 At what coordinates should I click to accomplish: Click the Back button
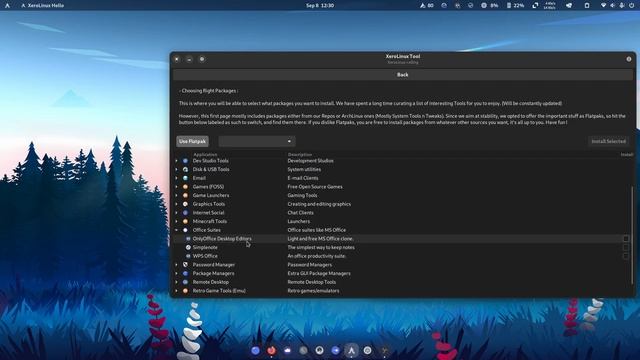pyautogui.click(x=402, y=75)
